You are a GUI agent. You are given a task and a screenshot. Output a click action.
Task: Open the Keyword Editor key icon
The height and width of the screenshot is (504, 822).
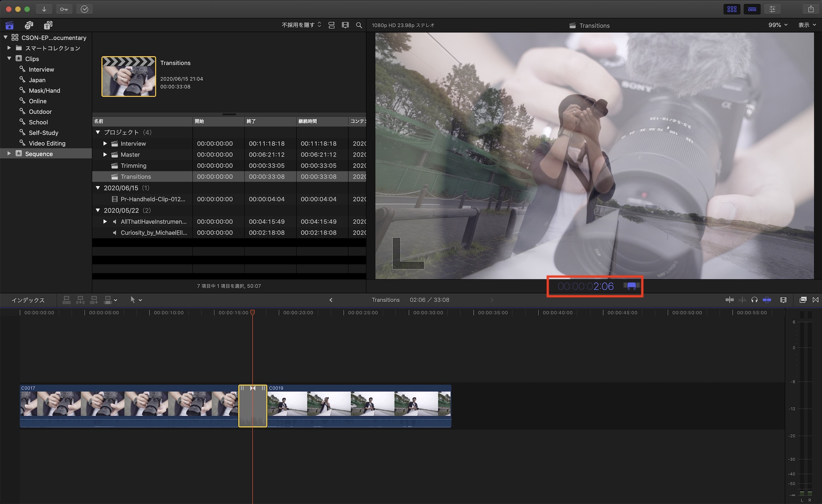(64, 9)
